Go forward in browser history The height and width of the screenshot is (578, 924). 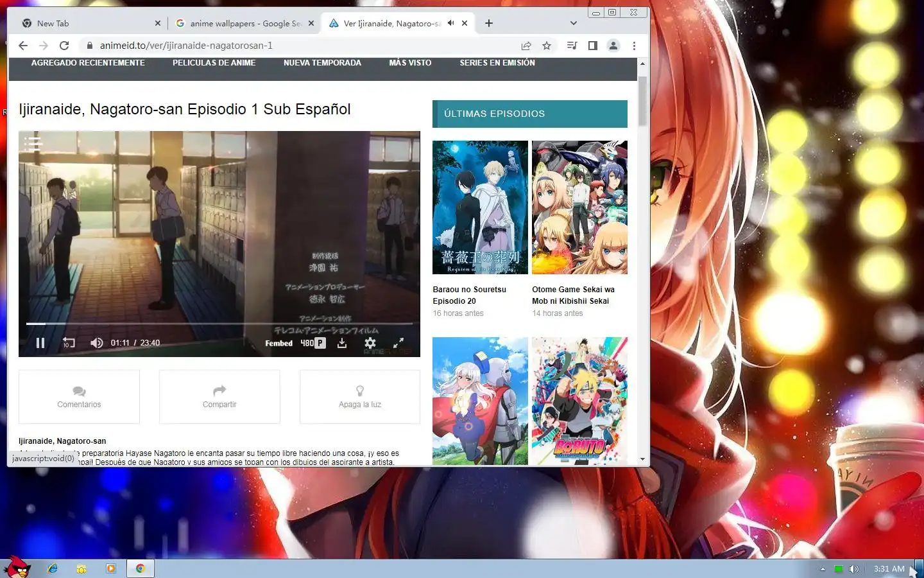pyautogui.click(x=44, y=46)
